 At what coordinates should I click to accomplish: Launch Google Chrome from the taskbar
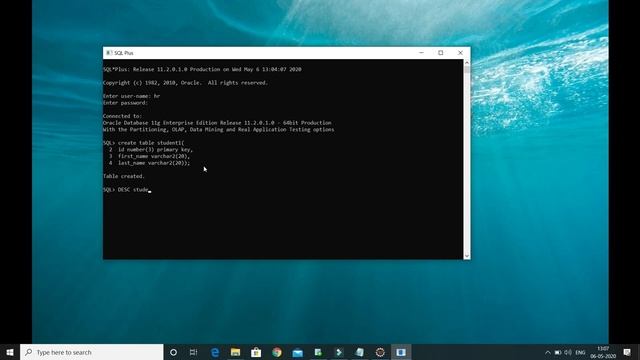click(277, 352)
